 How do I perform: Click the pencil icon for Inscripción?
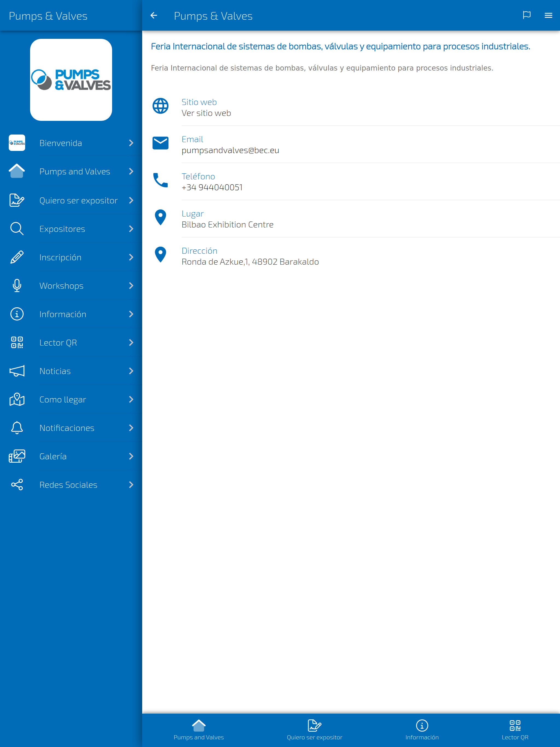(x=17, y=257)
